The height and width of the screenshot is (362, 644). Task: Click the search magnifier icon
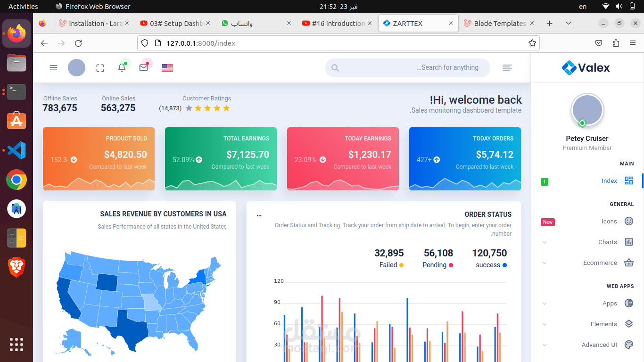tap(335, 68)
